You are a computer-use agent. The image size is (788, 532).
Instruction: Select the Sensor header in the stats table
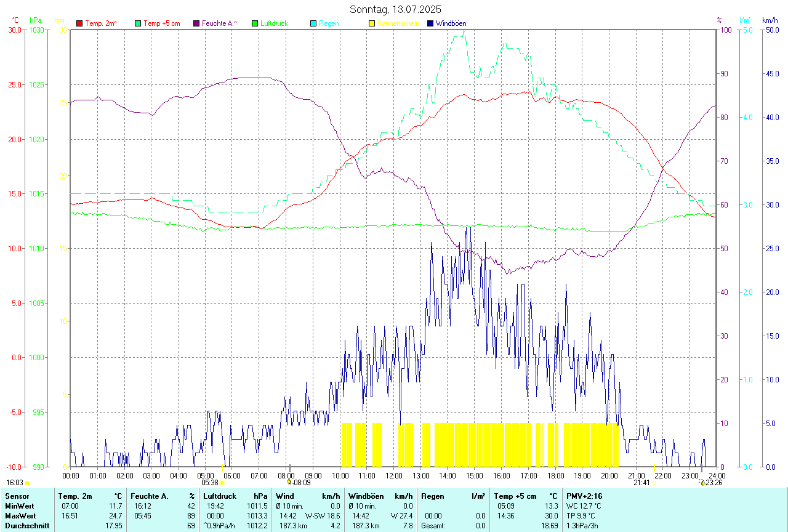coord(17,496)
